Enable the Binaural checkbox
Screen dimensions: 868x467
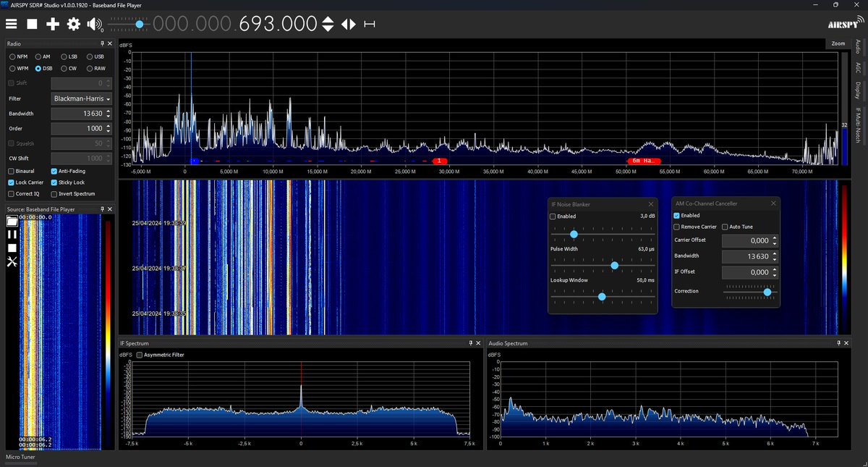point(21,171)
